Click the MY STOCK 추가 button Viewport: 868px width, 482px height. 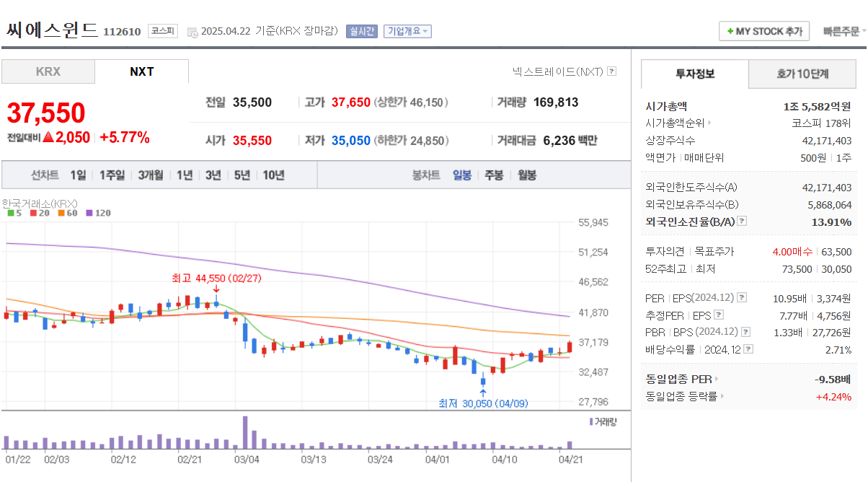click(763, 30)
